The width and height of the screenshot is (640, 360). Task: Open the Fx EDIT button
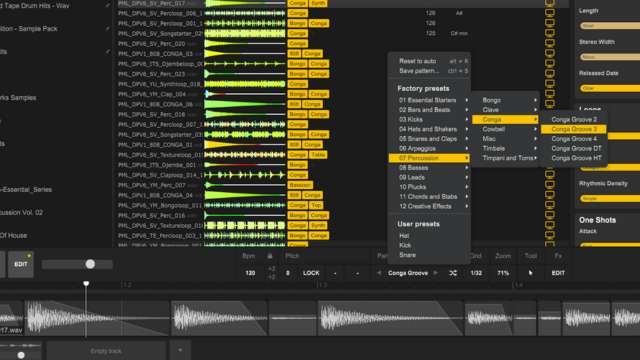pos(558,273)
